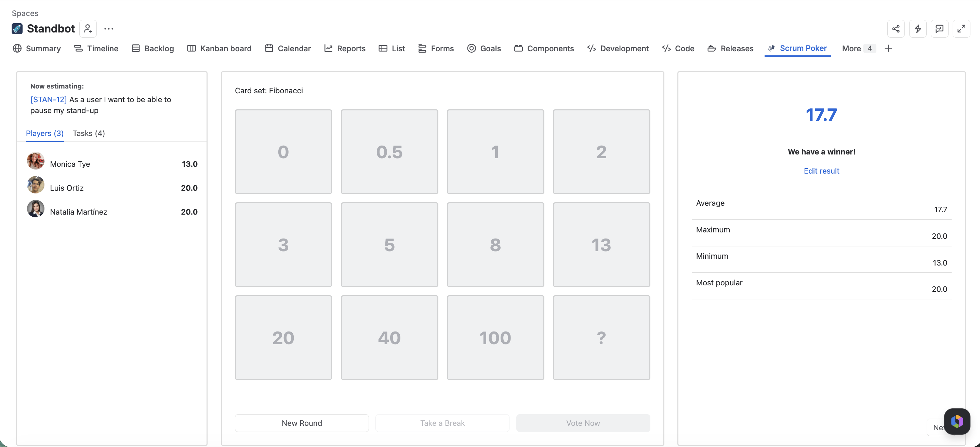
Task: Pick the 40 estimation card
Action: (x=389, y=338)
